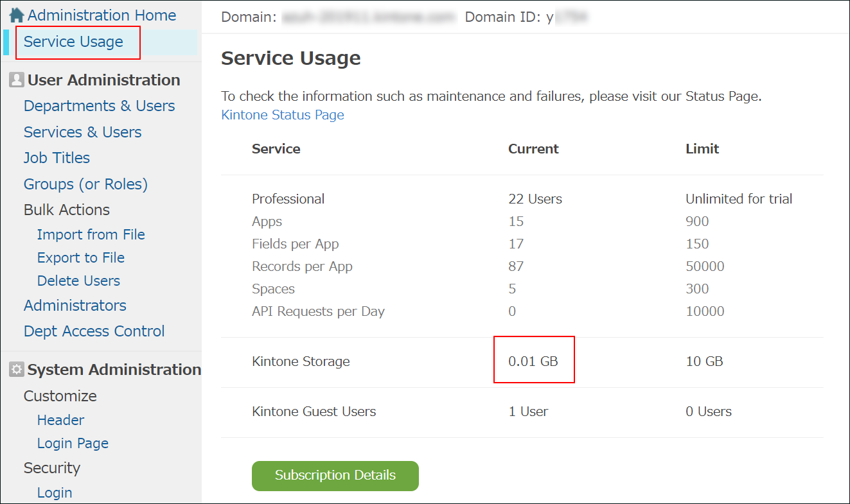Open Import from File under Bulk Actions

(91, 234)
